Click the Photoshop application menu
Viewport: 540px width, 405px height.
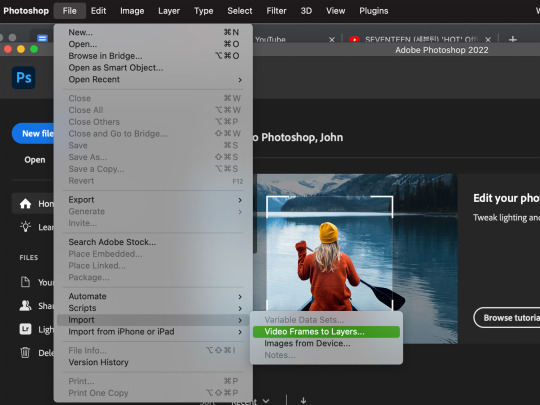(x=26, y=11)
